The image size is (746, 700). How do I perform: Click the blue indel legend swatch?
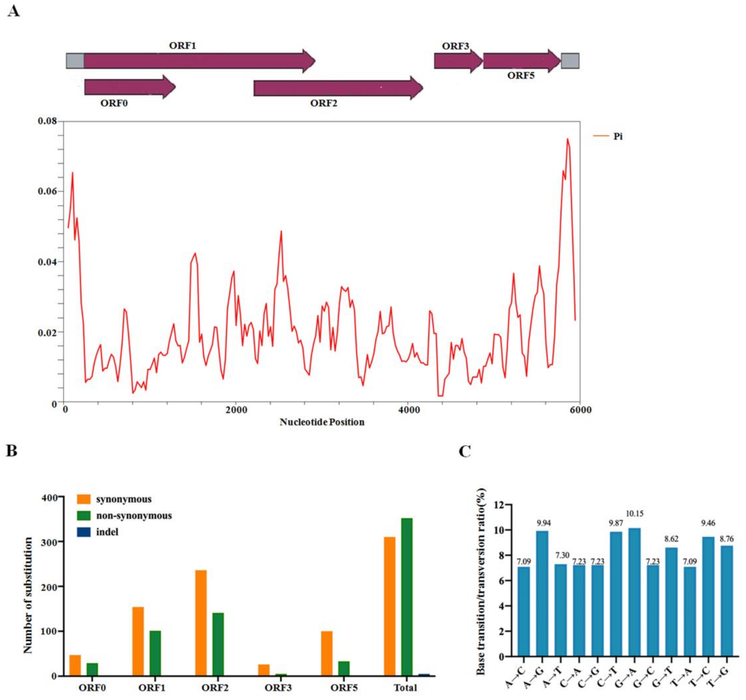(x=84, y=532)
